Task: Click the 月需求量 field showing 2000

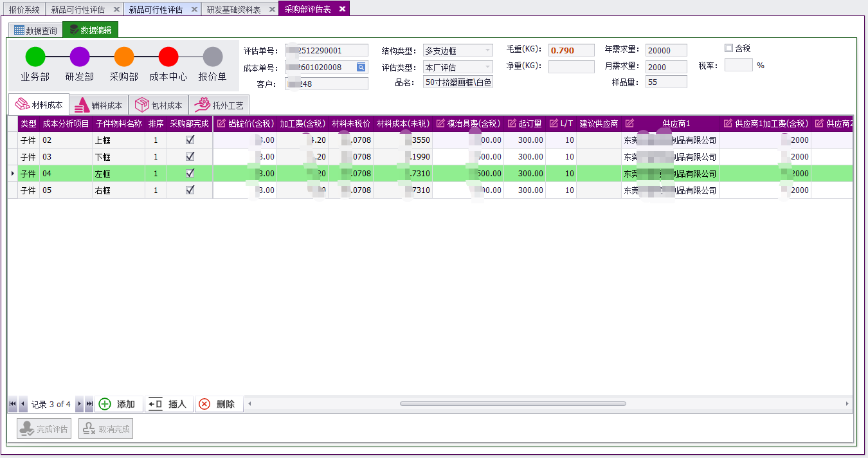Action: [666, 67]
